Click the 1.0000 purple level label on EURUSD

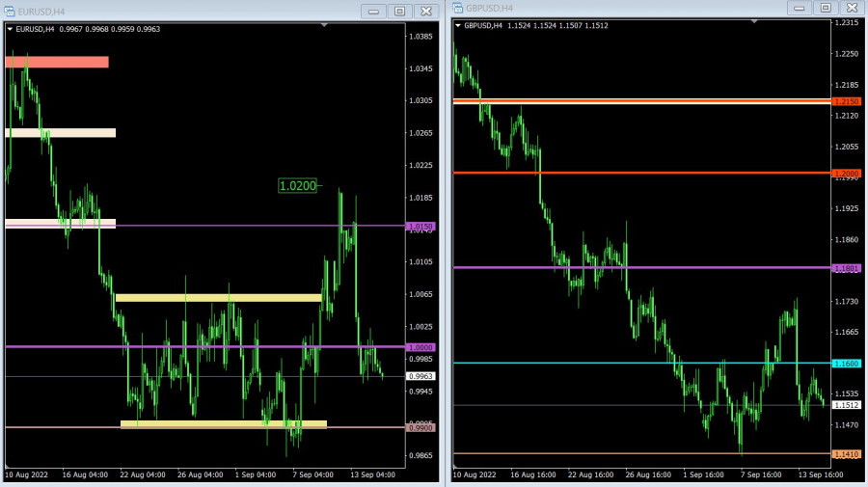421,347
